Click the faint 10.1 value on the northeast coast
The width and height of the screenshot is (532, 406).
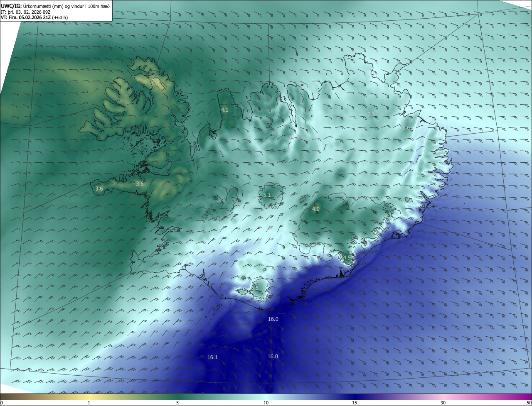(375, 75)
